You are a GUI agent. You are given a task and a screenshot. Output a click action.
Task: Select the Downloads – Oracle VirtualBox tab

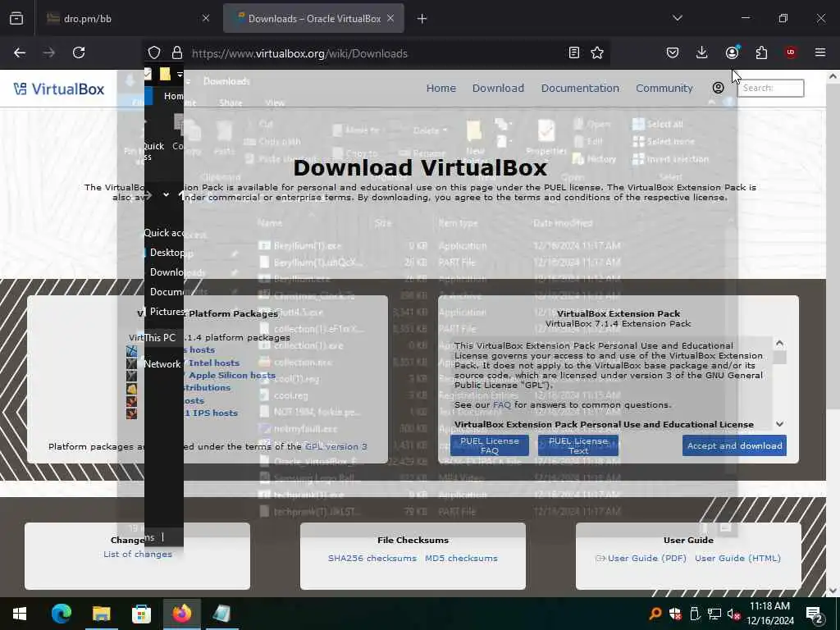point(313,18)
